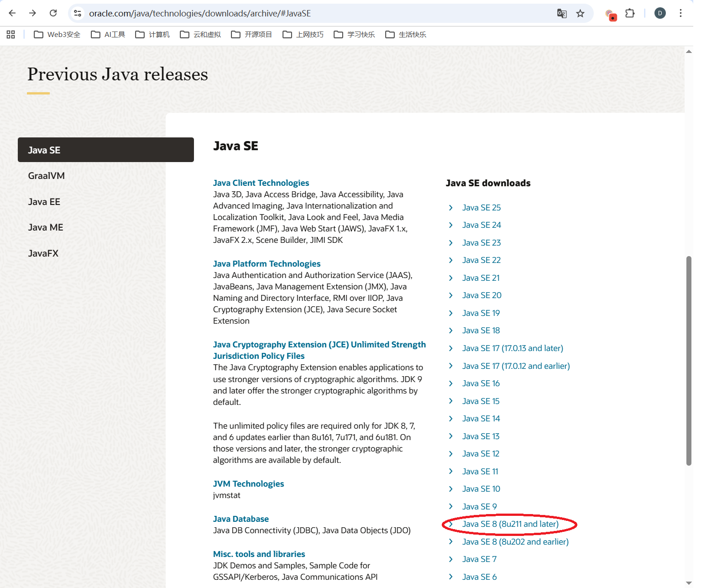The width and height of the screenshot is (701, 588).
Task: Open the Chrome three-dot menu
Action: click(680, 13)
